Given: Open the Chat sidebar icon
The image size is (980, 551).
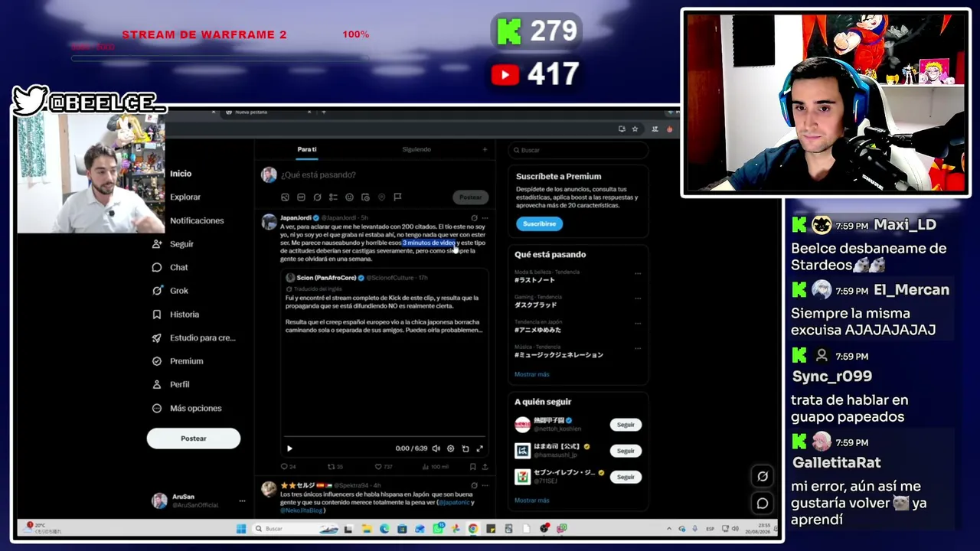Looking at the screenshot, I should coord(157,267).
